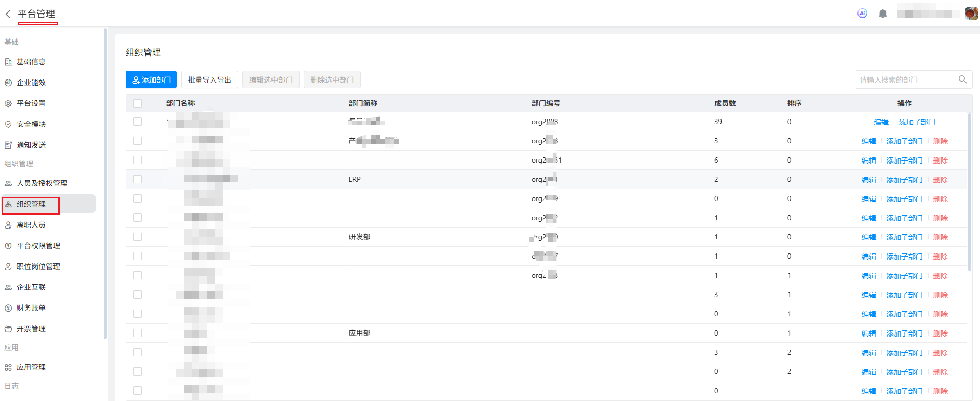Check the checkbox for the ERP row
Viewport: 980px width, 401px height.
click(x=138, y=179)
